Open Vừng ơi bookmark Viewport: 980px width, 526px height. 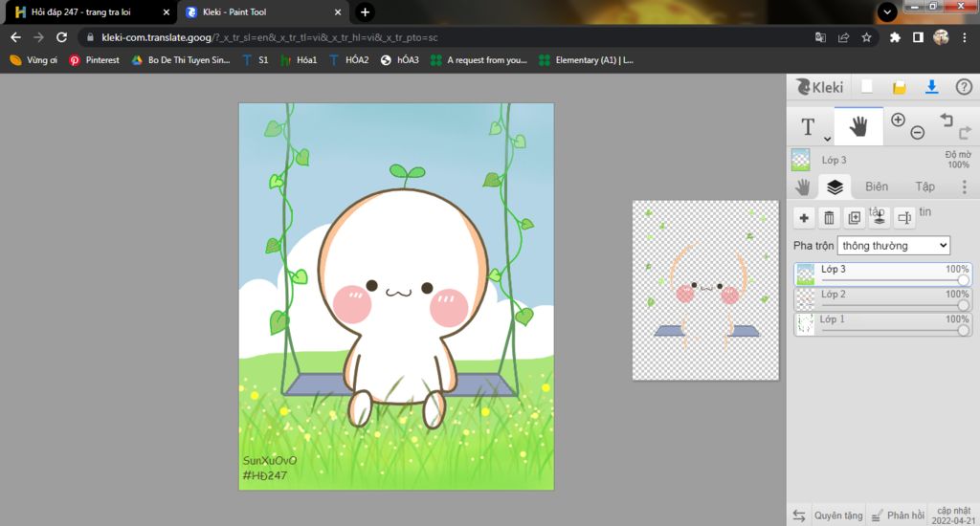click(33, 60)
